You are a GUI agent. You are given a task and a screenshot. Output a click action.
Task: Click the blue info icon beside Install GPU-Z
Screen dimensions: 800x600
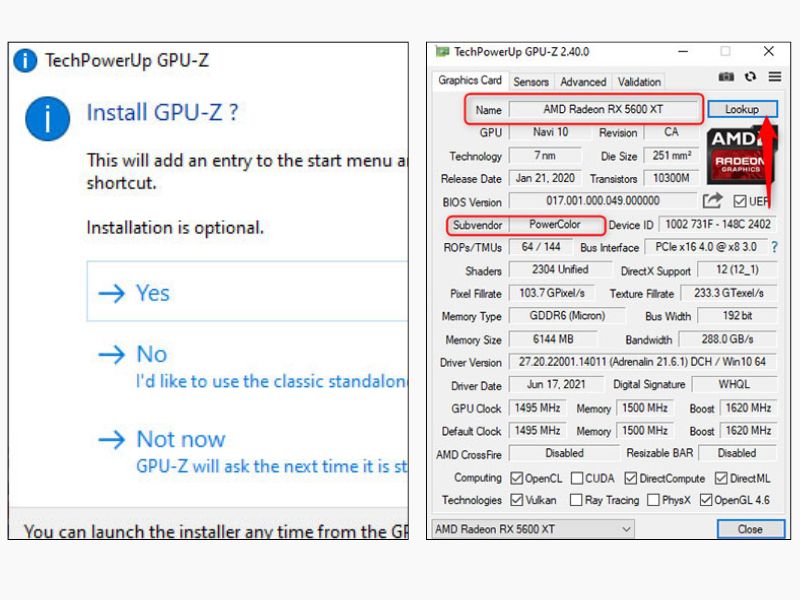coord(48,119)
